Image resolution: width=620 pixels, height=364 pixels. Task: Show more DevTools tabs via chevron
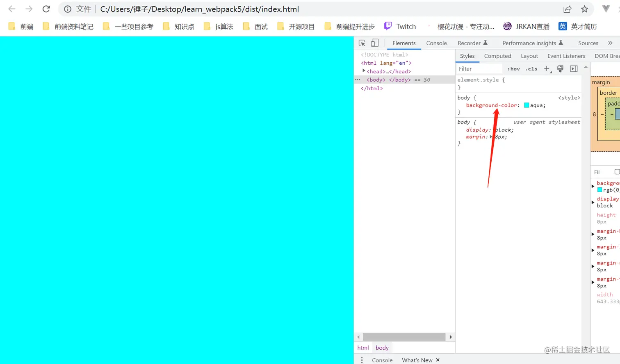click(x=610, y=43)
